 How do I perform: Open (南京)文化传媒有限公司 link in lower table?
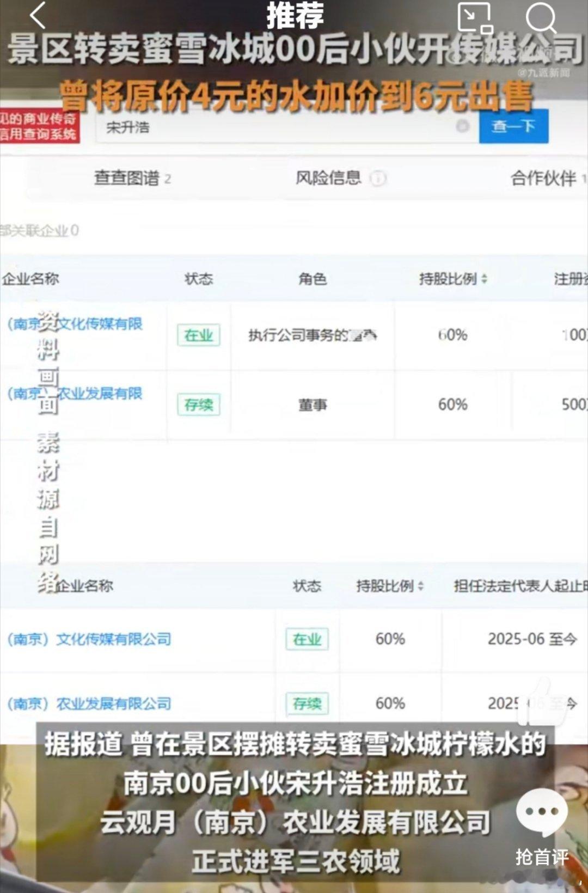click(89, 639)
